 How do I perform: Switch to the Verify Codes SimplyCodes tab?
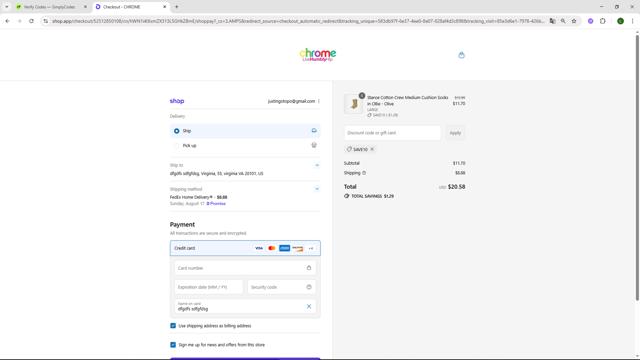(51, 7)
